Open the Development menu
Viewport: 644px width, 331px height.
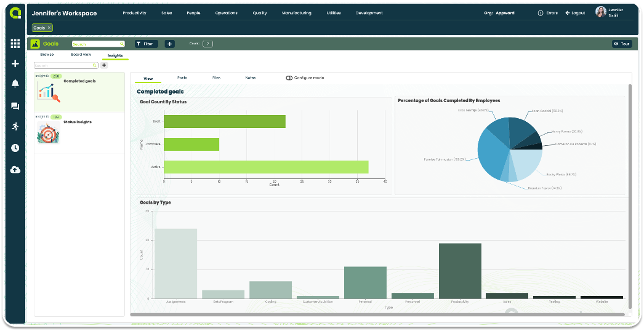click(369, 13)
